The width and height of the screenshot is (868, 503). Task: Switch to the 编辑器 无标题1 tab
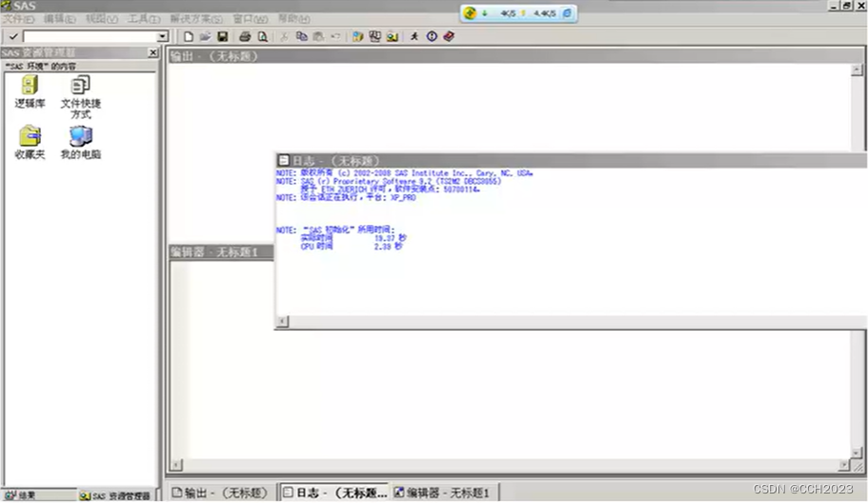(x=445, y=492)
